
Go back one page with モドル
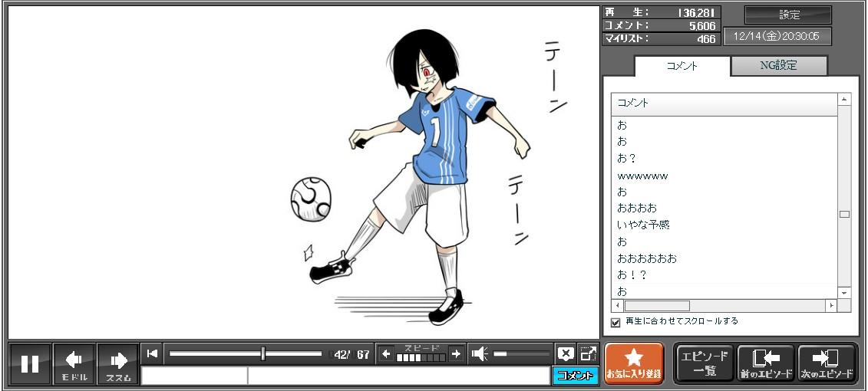(74, 363)
